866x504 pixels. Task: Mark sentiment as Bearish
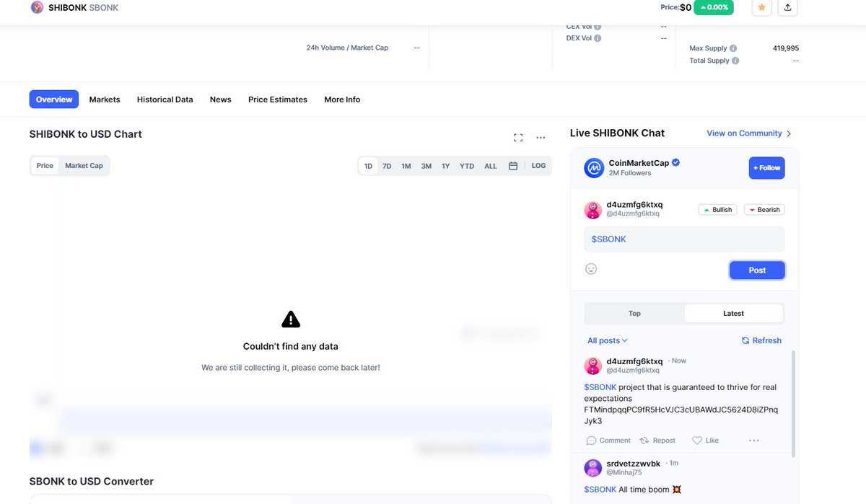pyautogui.click(x=764, y=210)
